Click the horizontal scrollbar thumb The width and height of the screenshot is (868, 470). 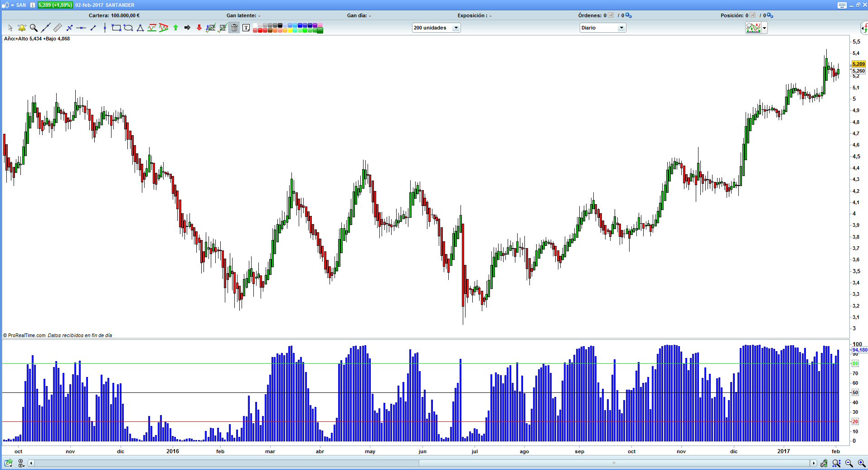pos(614,463)
